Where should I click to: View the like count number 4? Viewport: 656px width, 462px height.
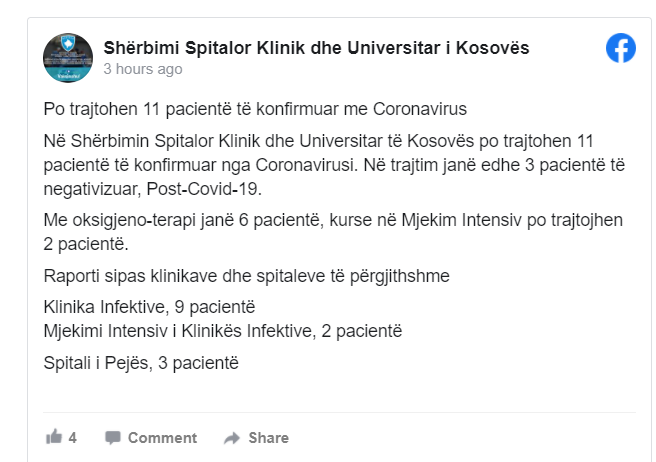tap(72, 438)
